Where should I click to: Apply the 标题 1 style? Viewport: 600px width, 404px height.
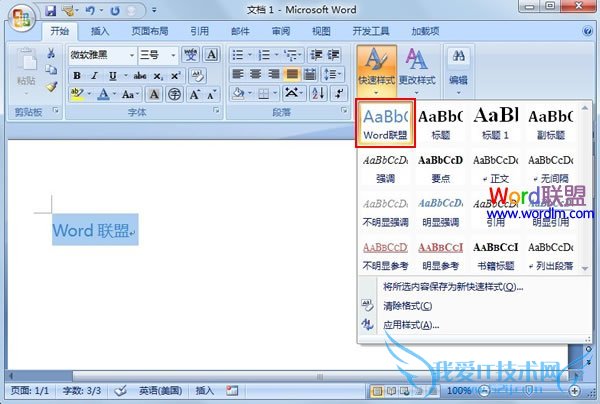[496, 123]
